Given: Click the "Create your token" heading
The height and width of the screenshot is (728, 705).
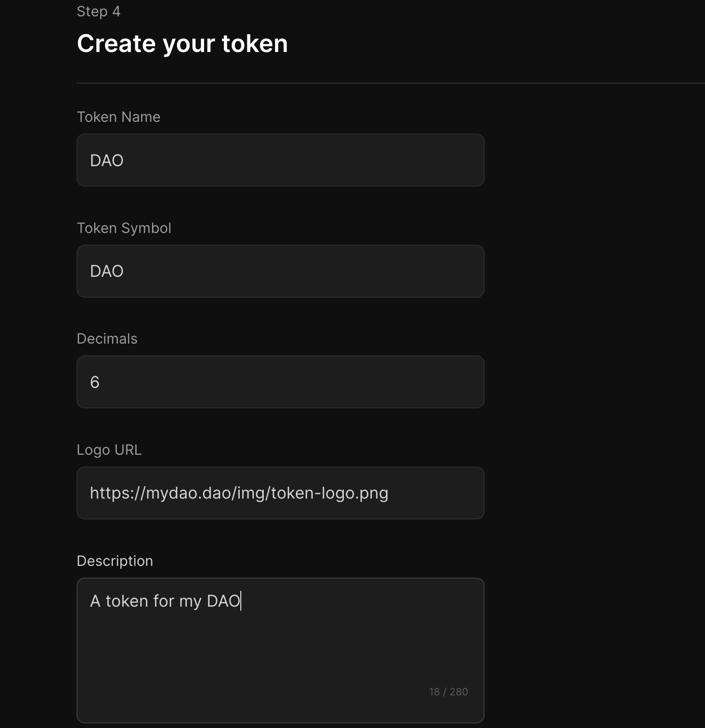Looking at the screenshot, I should click(182, 43).
